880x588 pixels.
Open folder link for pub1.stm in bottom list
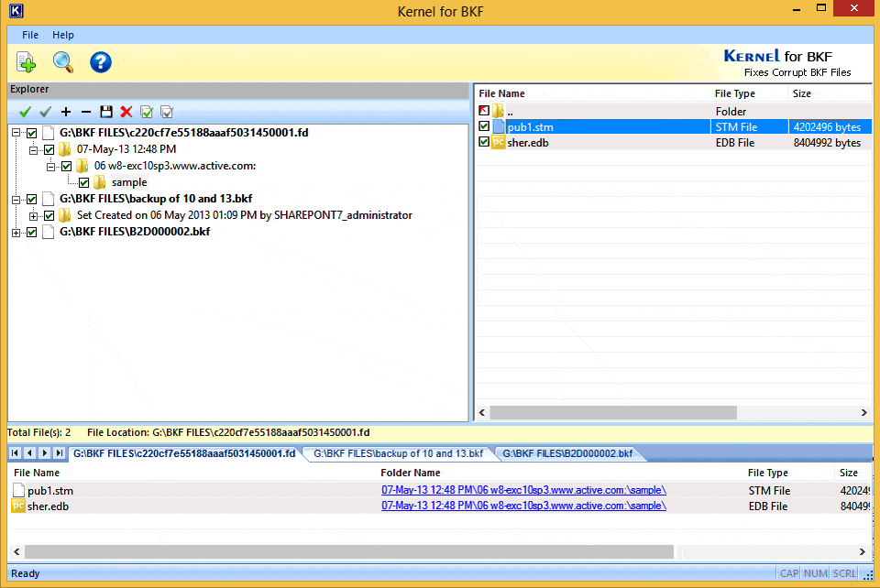[523, 490]
